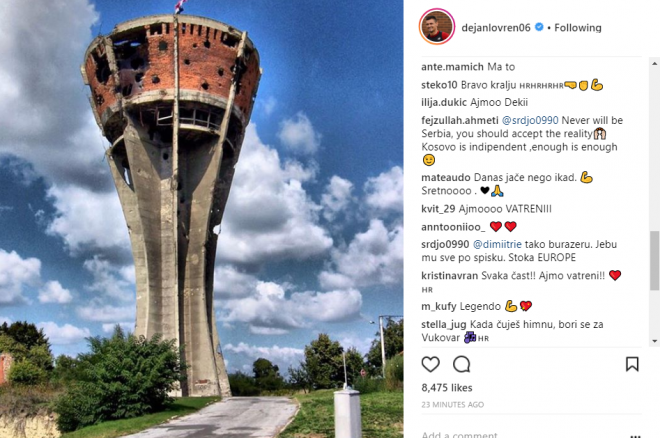Screen dimensions: 660x438
Task: Open the water tower photo
Action: 202,219
